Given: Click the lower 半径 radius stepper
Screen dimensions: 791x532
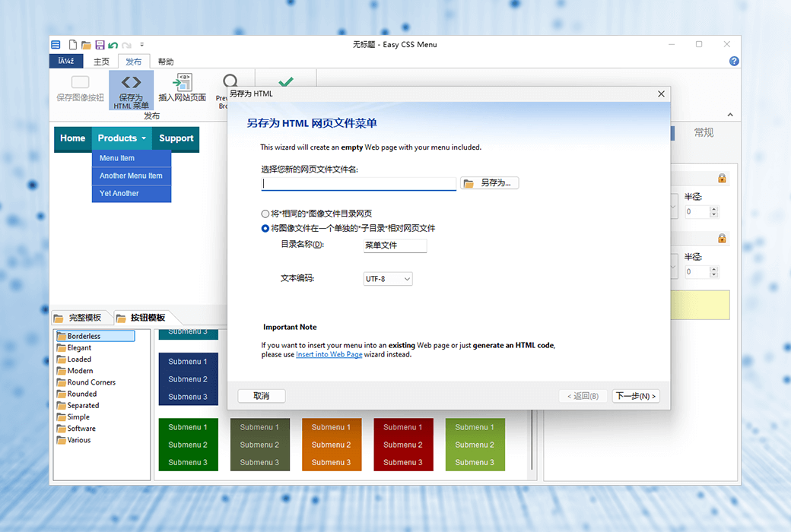Looking at the screenshot, I should click(713, 272).
